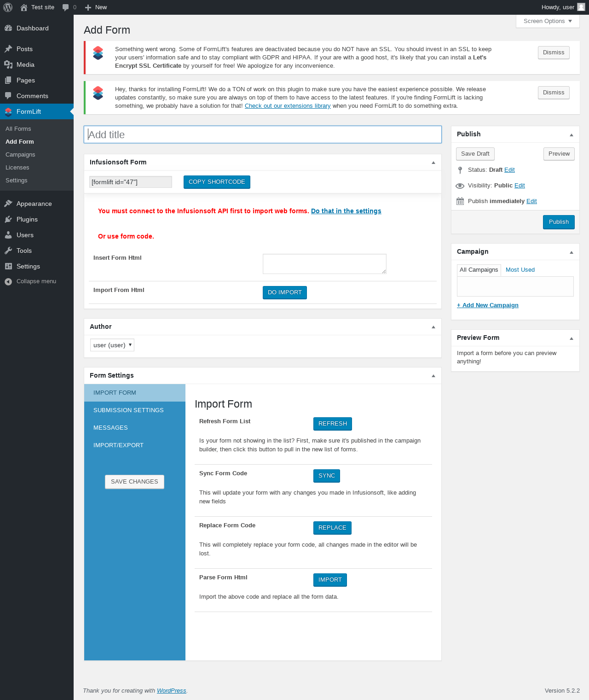Viewport: 589px width, 700px height.
Task: Click the Plugins plug icon
Action: 8,219
